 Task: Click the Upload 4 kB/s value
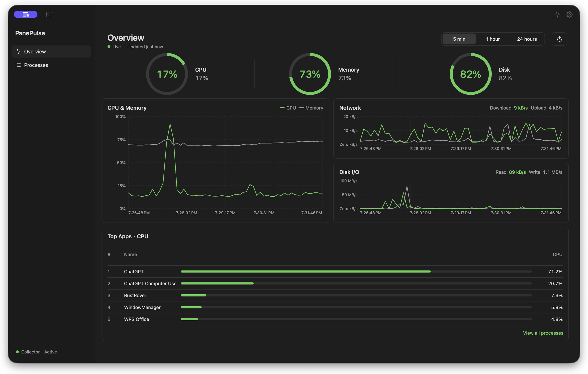(555, 108)
